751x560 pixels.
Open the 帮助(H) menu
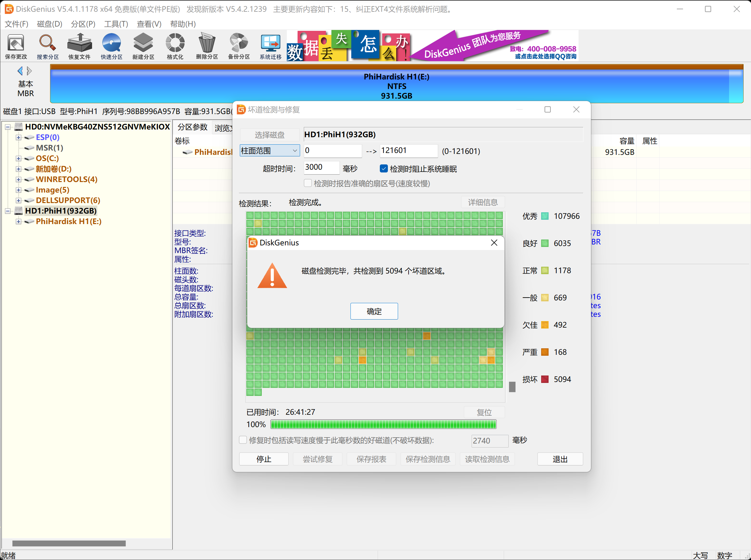coord(183,24)
